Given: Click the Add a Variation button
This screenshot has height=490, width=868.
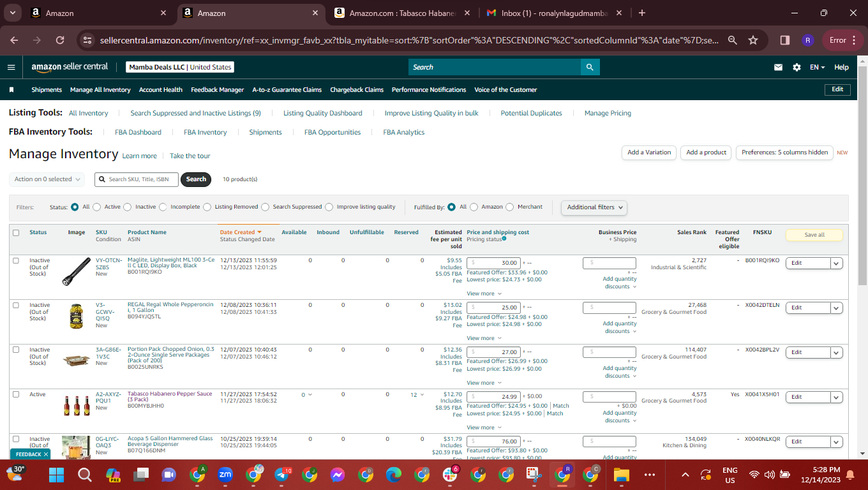Looking at the screenshot, I should click(649, 152).
